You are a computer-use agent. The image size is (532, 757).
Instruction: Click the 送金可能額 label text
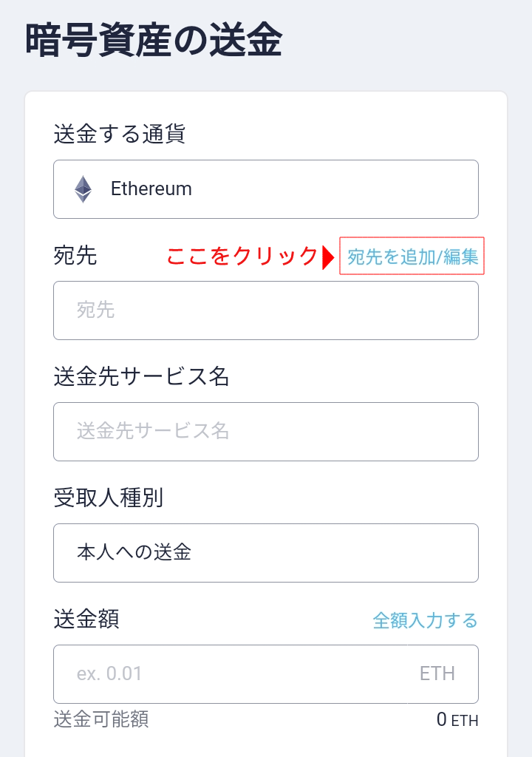click(101, 719)
